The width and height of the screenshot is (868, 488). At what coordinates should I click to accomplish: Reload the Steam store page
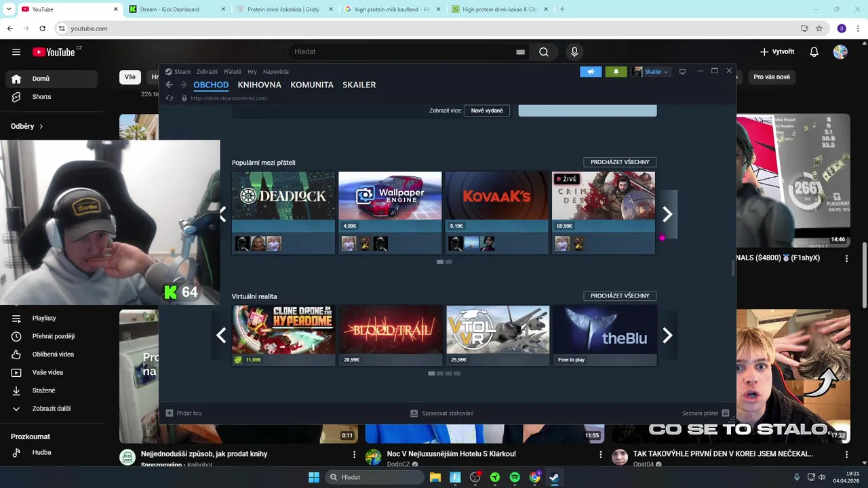click(x=170, y=98)
